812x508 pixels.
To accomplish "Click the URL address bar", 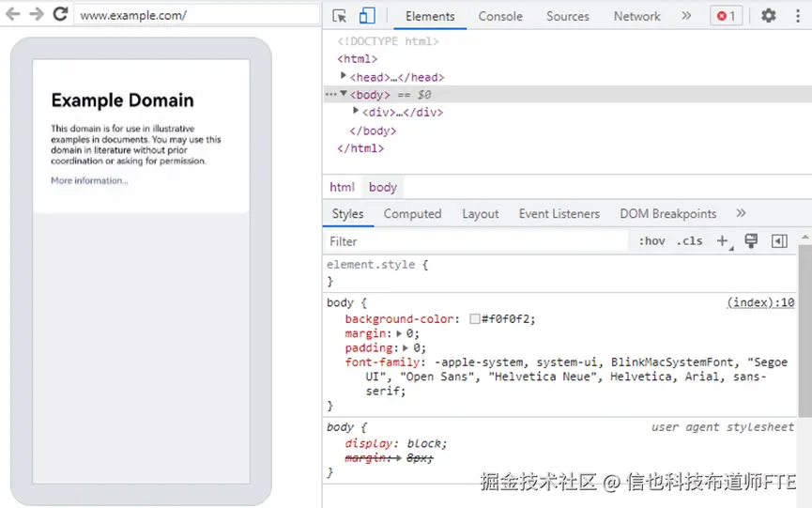I will coord(197,15).
